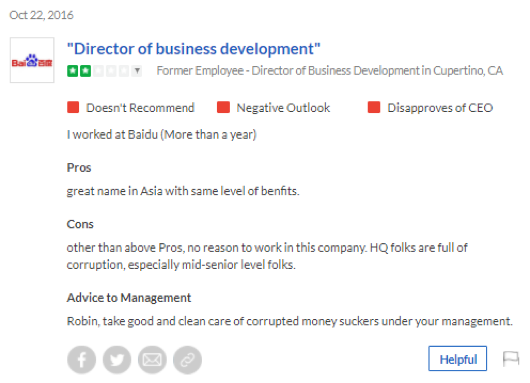Click the second green rating star
Image resolution: width=530 pixels, height=383 pixels.
85,71
